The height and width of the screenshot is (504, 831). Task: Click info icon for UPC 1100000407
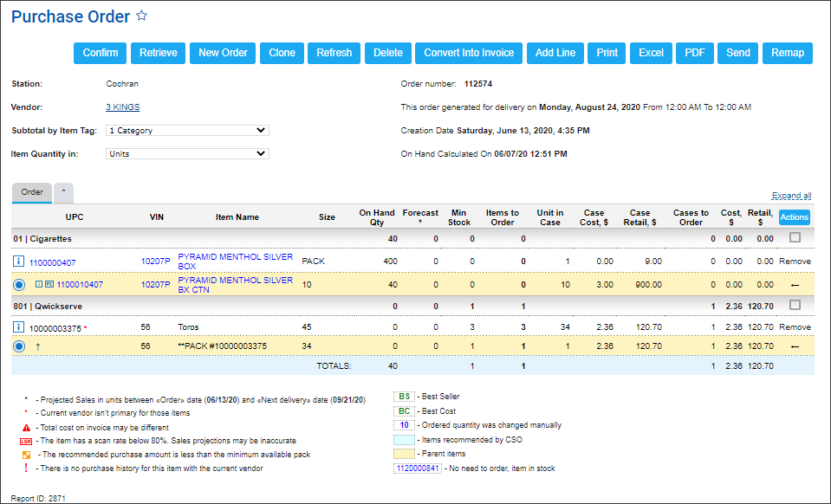coord(18,262)
